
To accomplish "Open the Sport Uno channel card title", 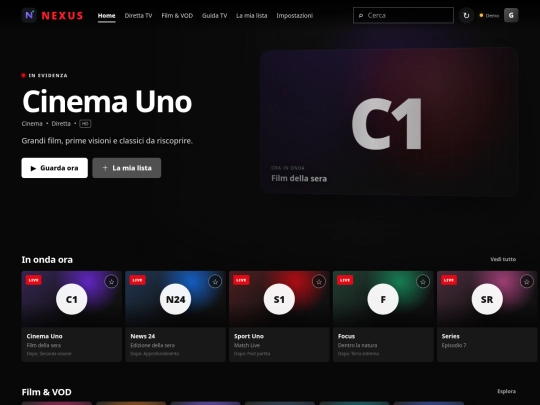I will click(x=249, y=336).
